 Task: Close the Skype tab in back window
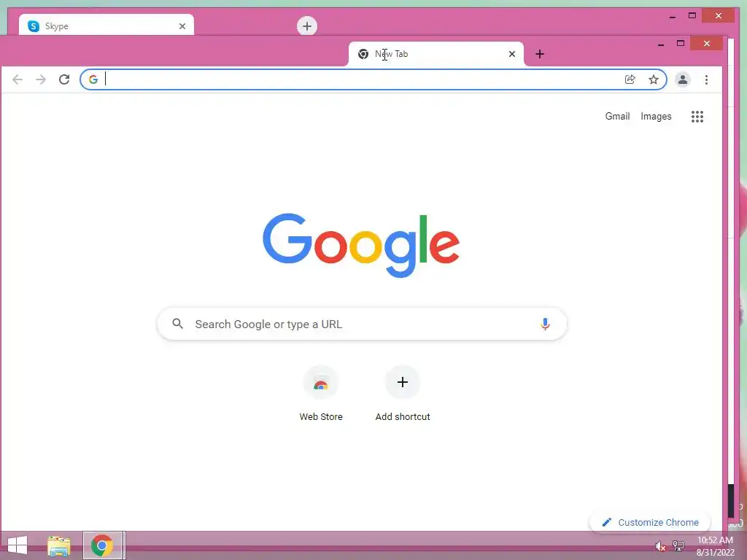tap(182, 26)
